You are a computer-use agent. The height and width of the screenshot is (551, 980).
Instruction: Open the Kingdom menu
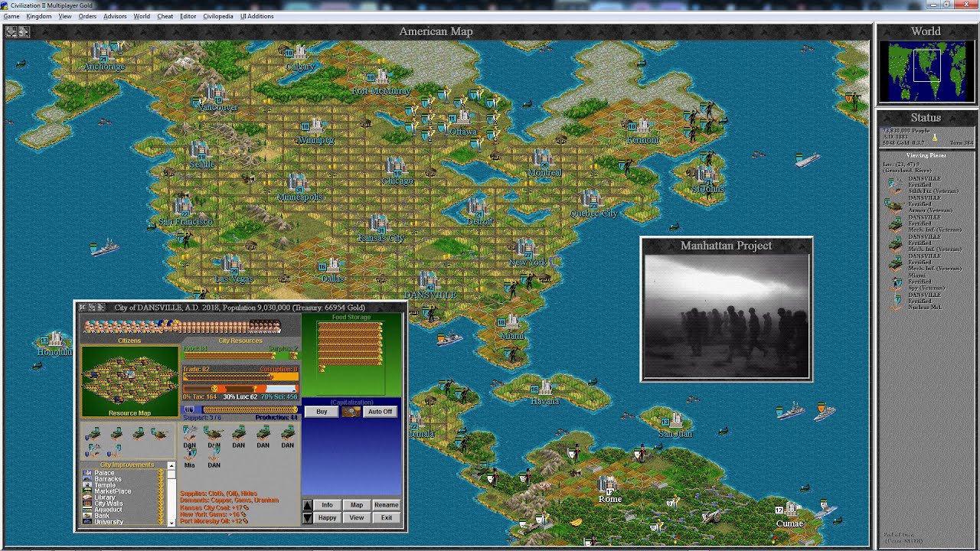39,16
